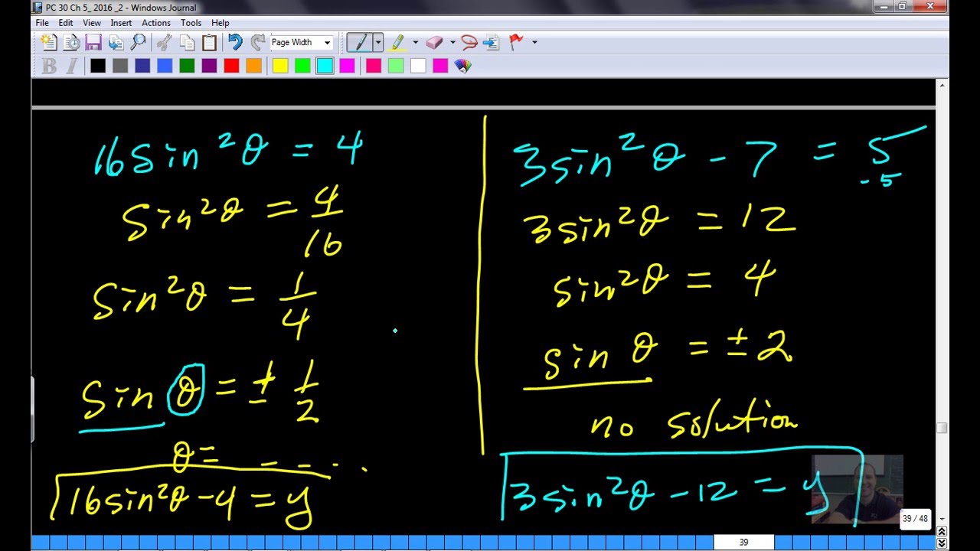
Task: Click the Paste clipboard icon
Action: point(209,43)
